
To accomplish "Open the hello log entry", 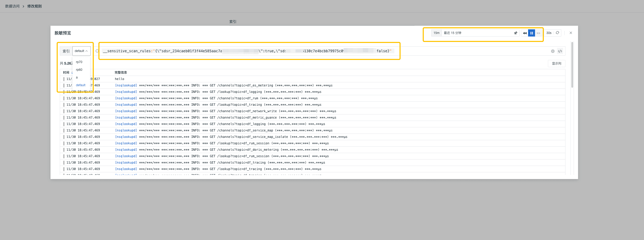I will pos(312,79).
